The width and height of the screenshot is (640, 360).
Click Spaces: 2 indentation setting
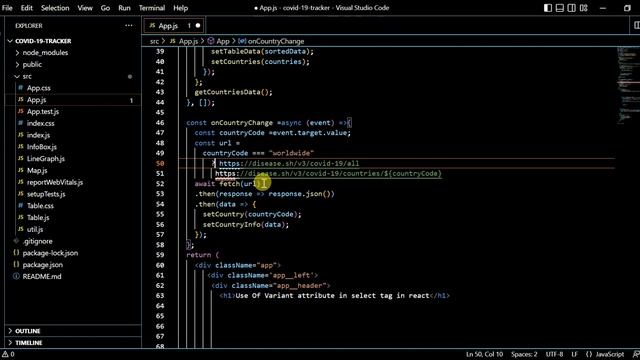pyautogui.click(x=524, y=354)
